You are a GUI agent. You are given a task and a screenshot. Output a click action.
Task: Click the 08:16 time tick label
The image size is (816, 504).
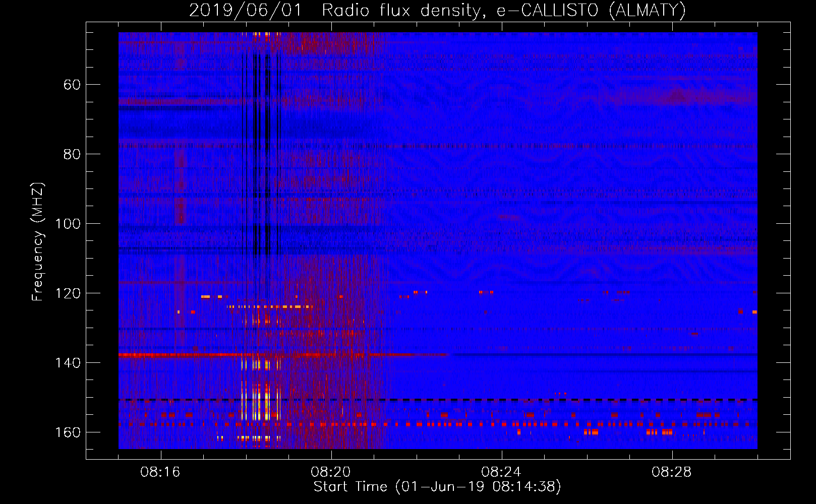[160, 472]
